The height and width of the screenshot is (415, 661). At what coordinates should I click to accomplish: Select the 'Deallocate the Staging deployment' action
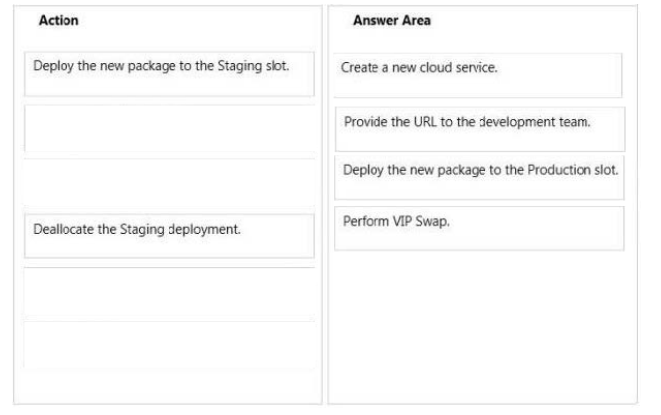169,236
